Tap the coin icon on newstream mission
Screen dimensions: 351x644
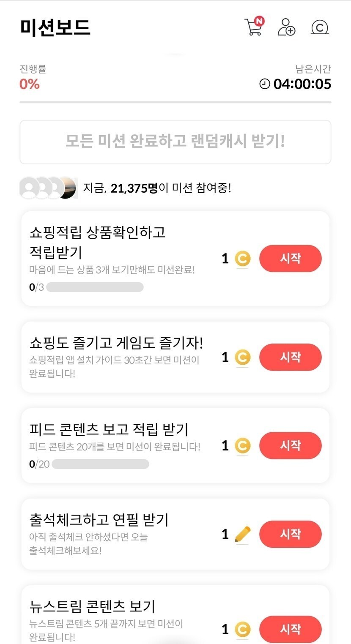tap(242, 630)
